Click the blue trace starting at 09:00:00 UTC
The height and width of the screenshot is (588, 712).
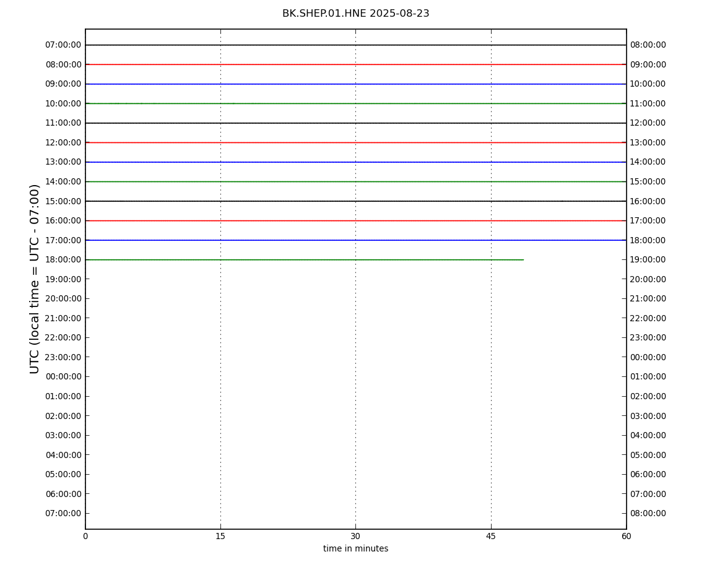(355, 84)
